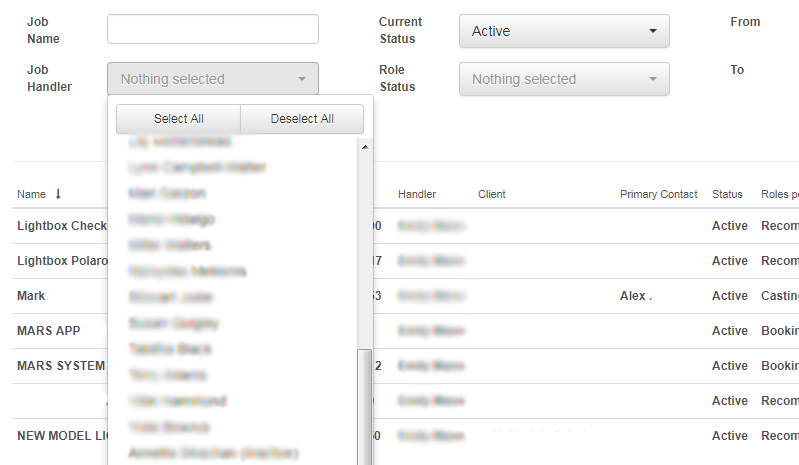Click the Status column header
Image resolution: width=799 pixels, height=465 pixels.
pyautogui.click(x=729, y=194)
